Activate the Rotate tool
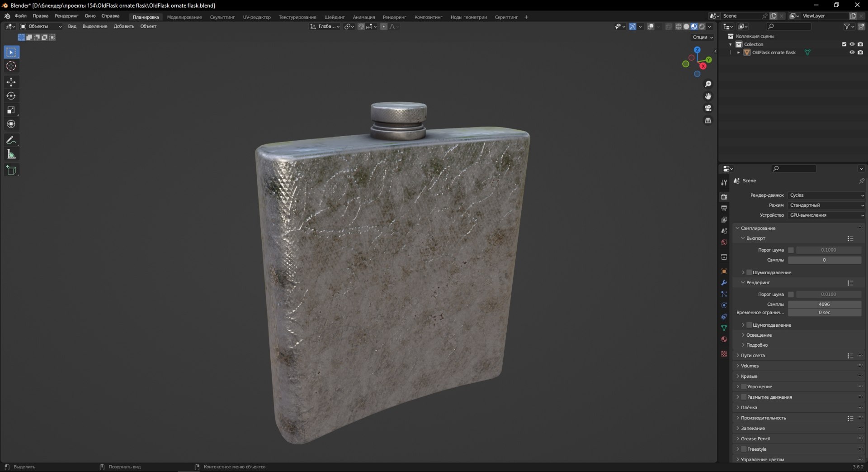Image resolution: width=868 pixels, height=472 pixels. 11,96
